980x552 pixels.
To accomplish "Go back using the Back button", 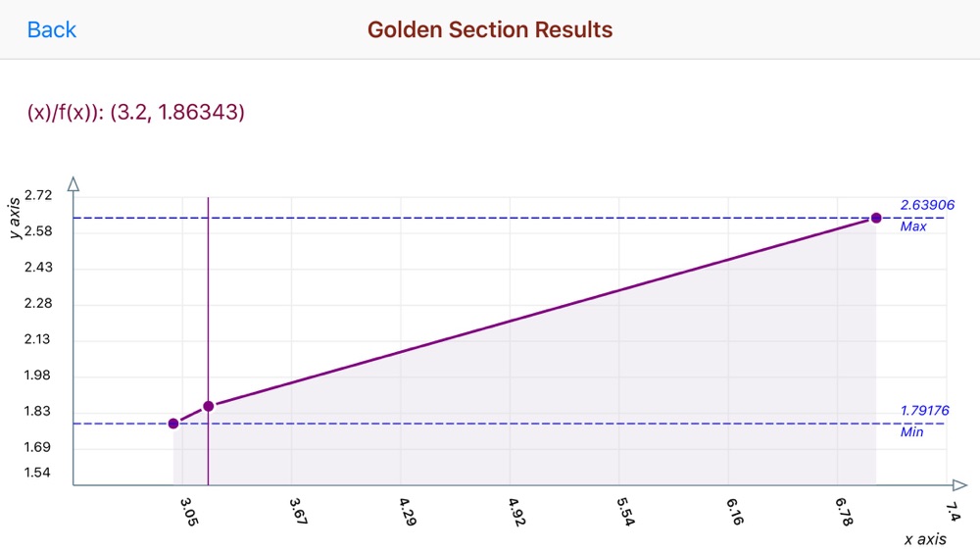I will point(51,29).
